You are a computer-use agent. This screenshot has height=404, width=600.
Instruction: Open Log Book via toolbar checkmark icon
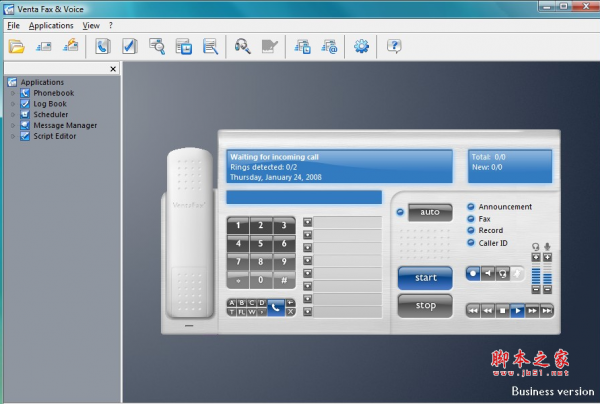click(x=130, y=47)
